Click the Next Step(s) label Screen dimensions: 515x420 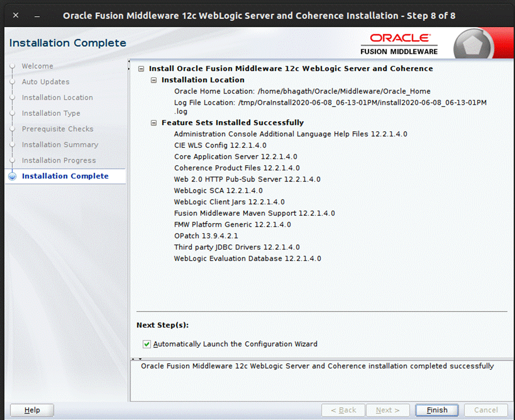click(x=163, y=325)
